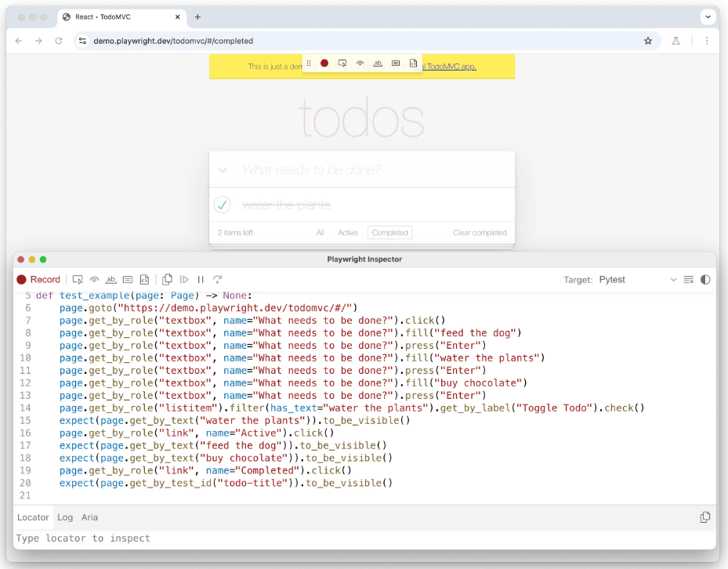Click the Assert value icon in Inspector toolbar
Image resolution: width=728 pixels, height=569 pixels.
pos(128,279)
